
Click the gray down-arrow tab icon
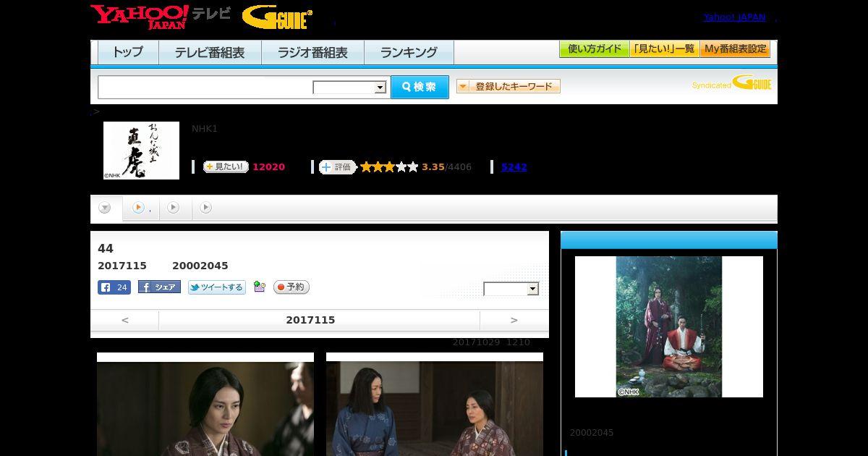click(x=105, y=208)
